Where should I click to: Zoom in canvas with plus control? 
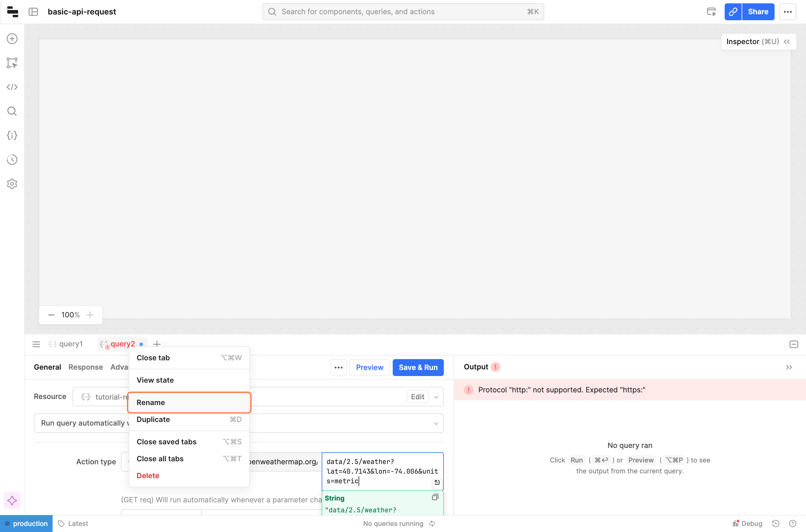click(x=90, y=315)
